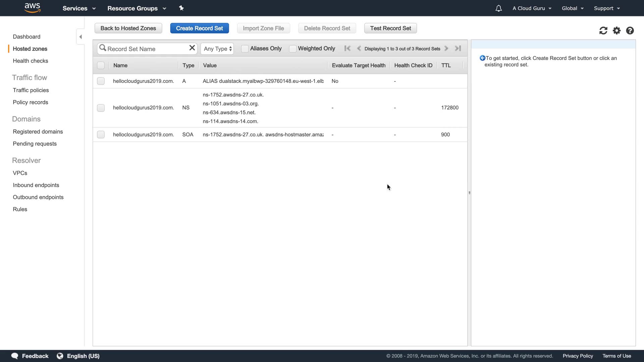This screenshot has width=644, height=362.
Task: Click the refresh record sets icon
Action: click(603, 31)
